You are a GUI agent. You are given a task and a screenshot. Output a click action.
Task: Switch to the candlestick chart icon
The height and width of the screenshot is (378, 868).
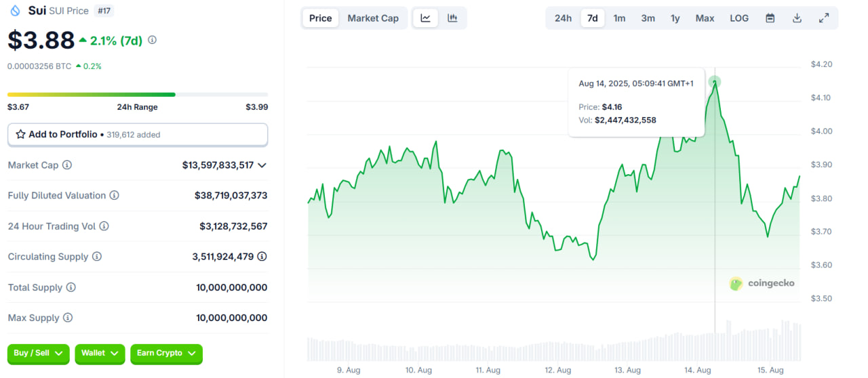tap(452, 18)
